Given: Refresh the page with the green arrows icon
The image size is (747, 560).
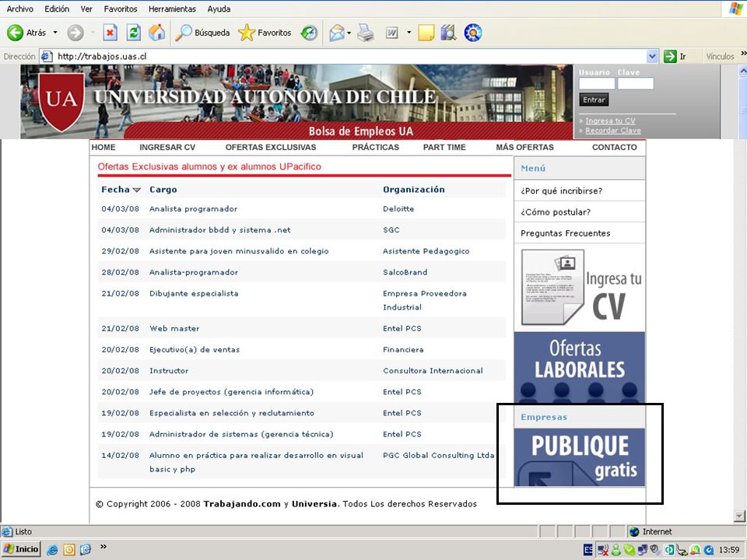Looking at the screenshot, I should tap(134, 33).
